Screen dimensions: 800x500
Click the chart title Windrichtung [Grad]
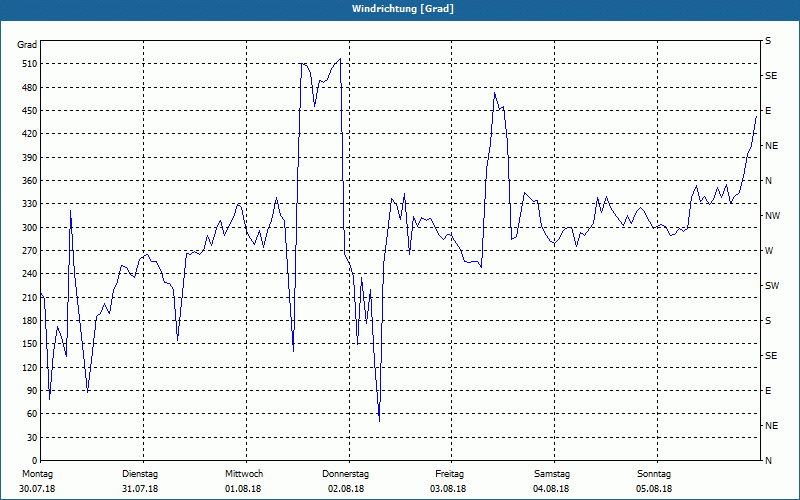tap(403, 9)
